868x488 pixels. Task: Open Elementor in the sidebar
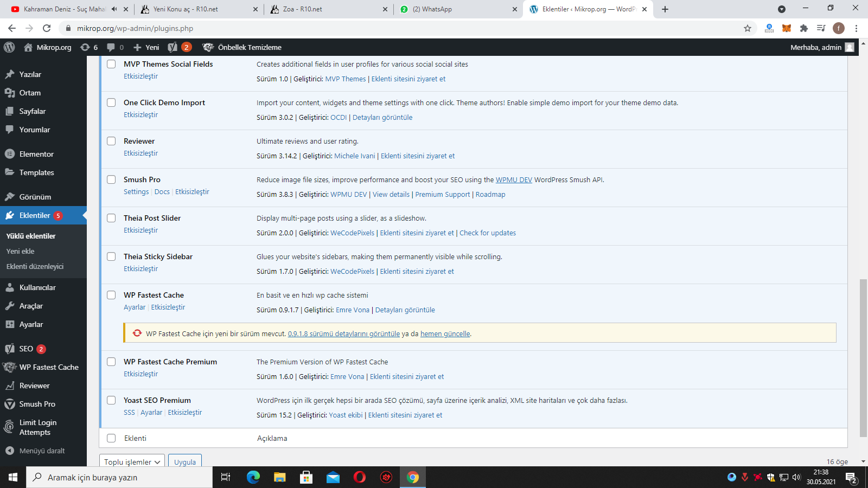pyautogui.click(x=36, y=154)
